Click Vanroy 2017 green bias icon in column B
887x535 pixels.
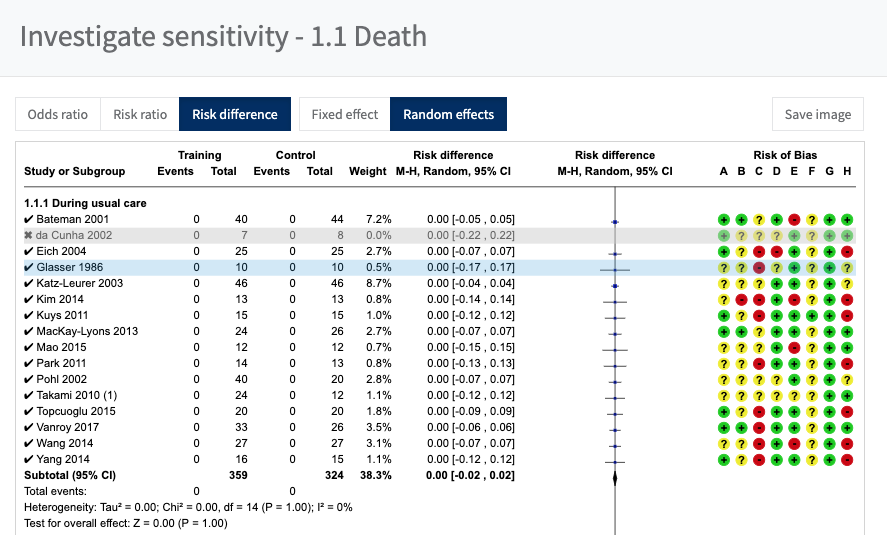[x=741, y=427]
